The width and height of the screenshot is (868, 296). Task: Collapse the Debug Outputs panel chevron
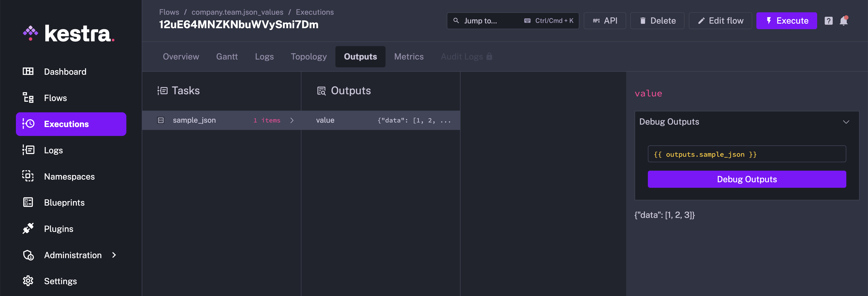pos(846,122)
